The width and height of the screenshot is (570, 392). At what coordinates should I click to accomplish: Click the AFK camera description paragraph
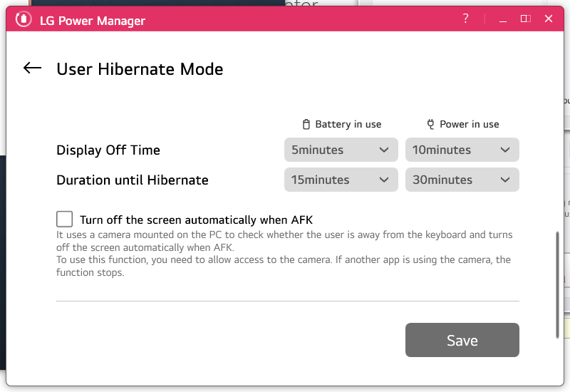pos(284,253)
